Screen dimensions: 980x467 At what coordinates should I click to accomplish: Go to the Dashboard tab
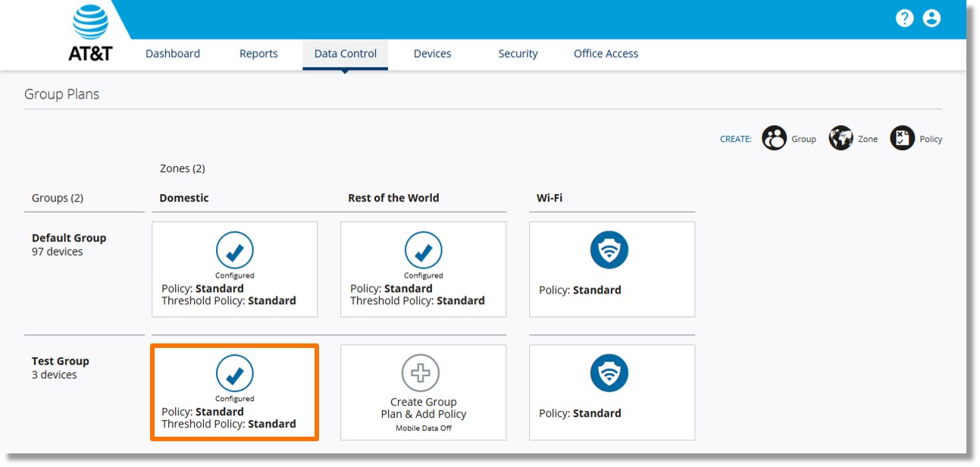tap(173, 54)
